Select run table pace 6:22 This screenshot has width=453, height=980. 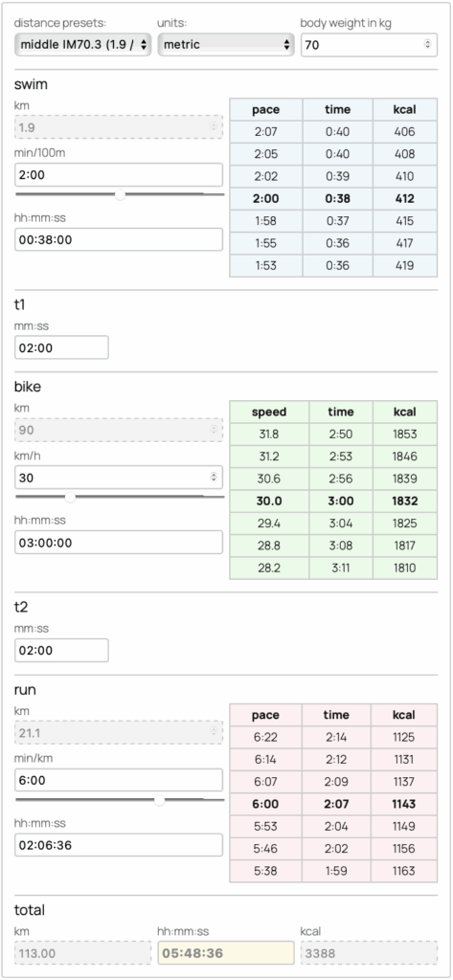click(265, 738)
